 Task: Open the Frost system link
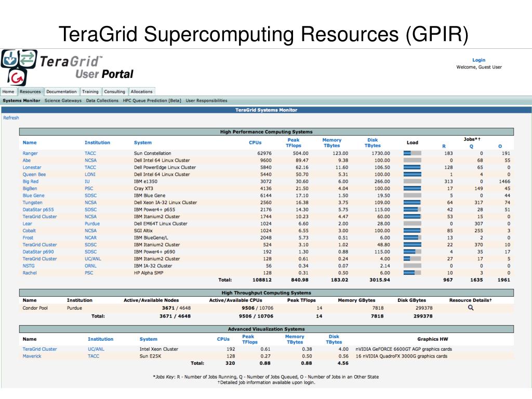tap(28, 238)
